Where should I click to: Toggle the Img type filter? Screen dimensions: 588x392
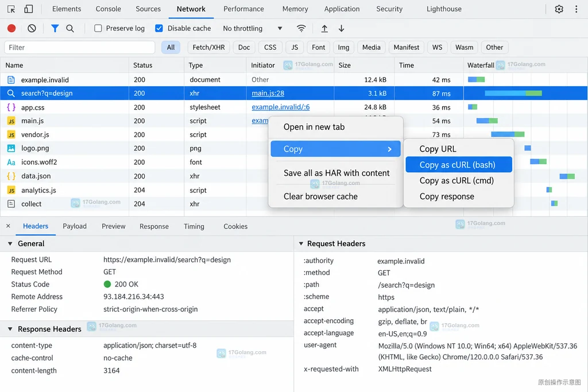(x=343, y=47)
